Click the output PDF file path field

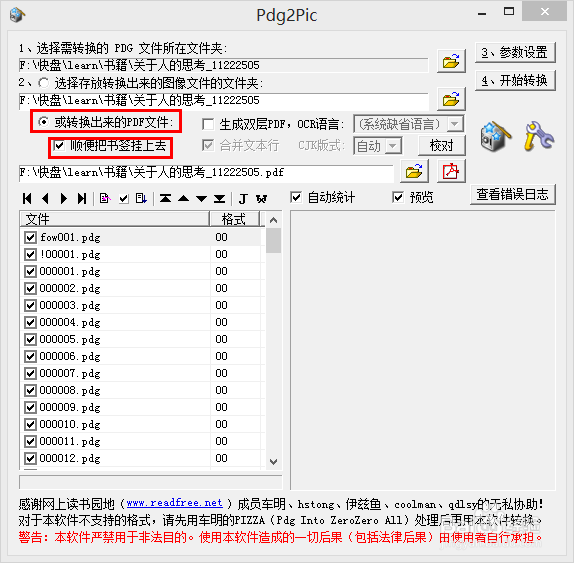tap(206, 173)
